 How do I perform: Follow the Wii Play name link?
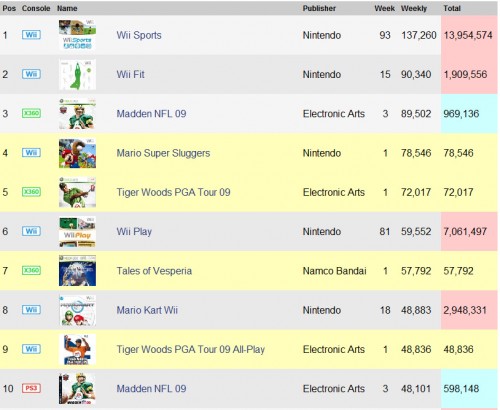point(134,232)
